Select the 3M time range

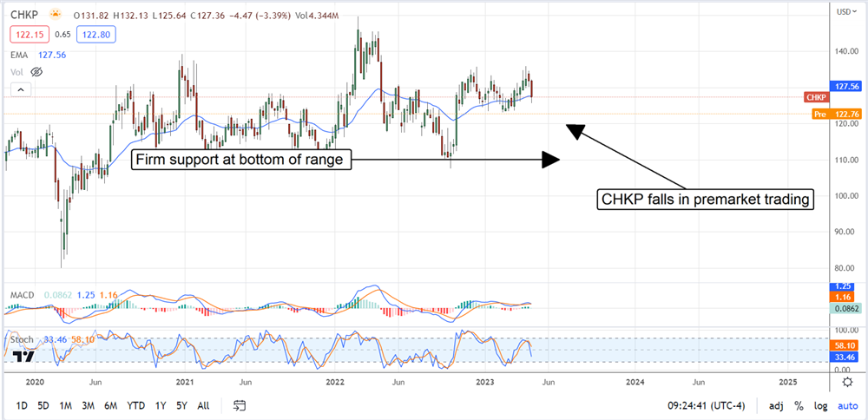pos(88,405)
